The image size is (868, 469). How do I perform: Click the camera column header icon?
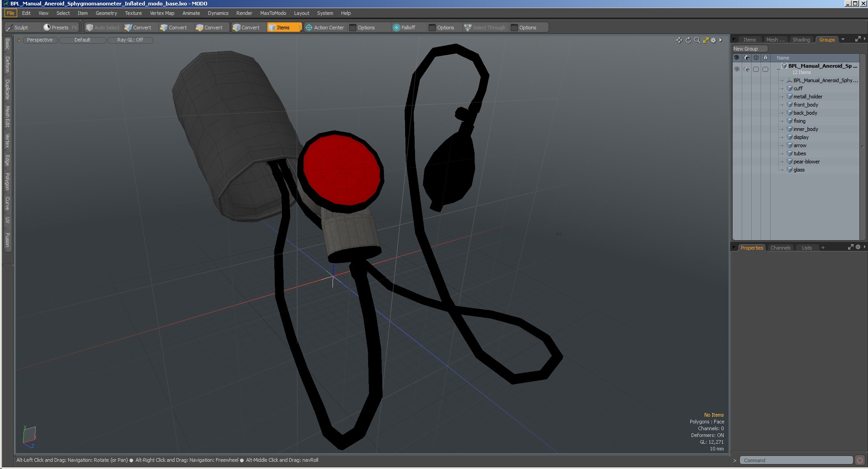[x=746, y=58]
